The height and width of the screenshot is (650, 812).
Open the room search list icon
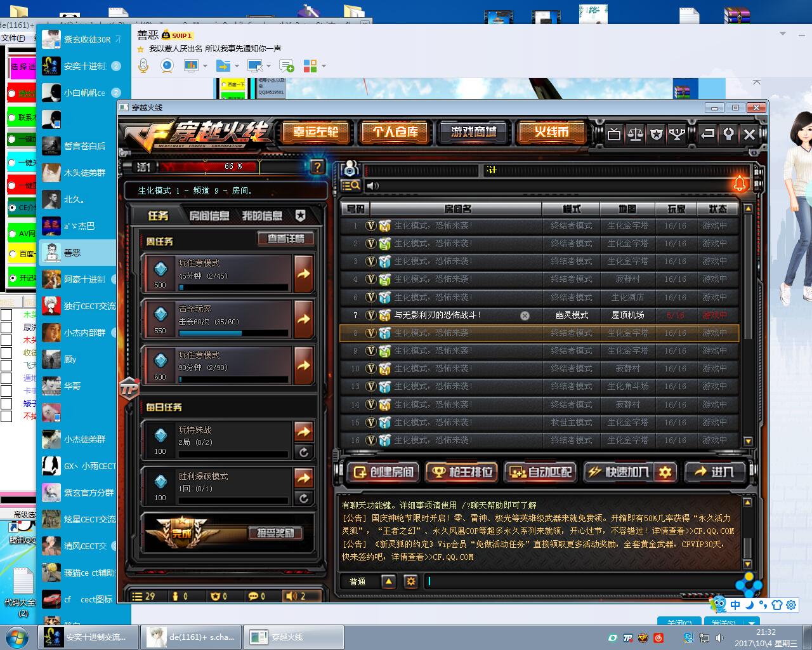pos(350,185)
